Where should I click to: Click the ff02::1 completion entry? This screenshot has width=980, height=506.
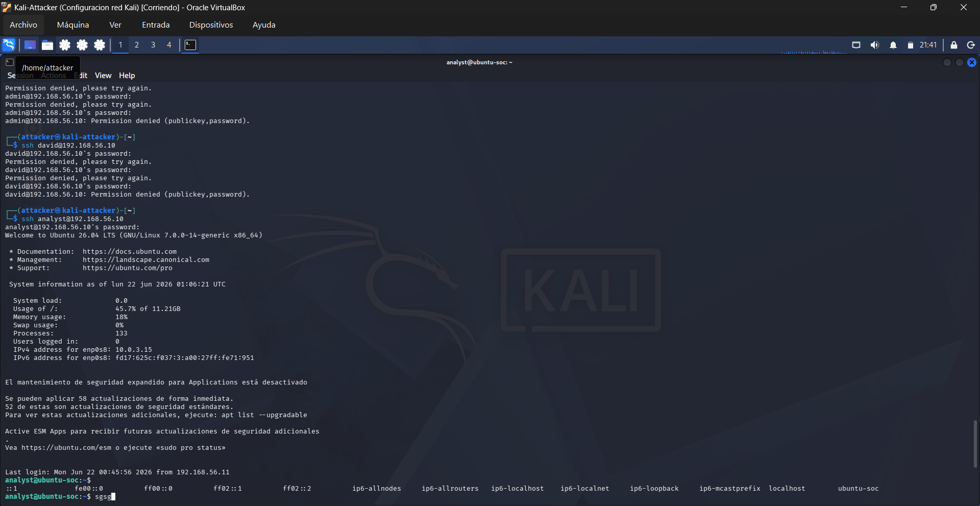[228, 489]
